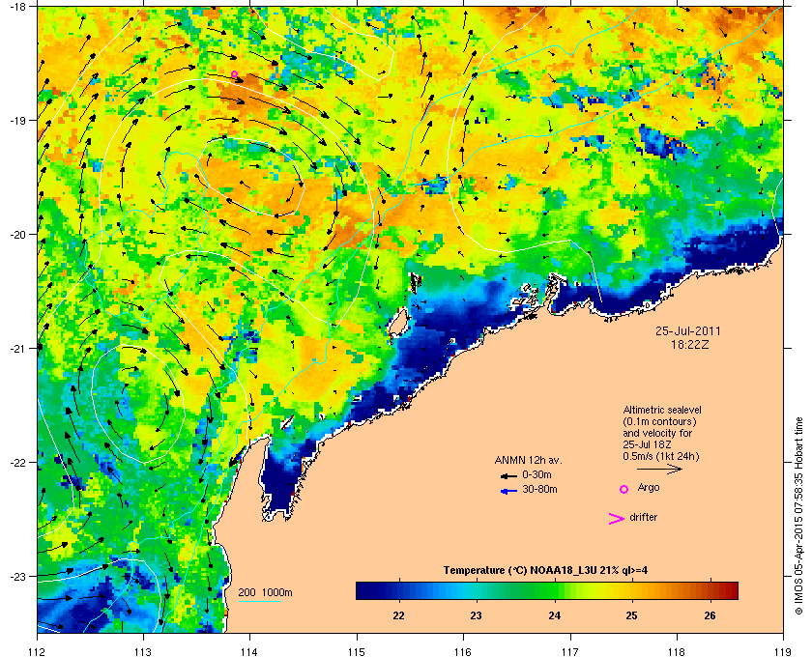Click the latitude axis label -19
This screenshot has height=657, width=812.
click(x=17, y=121)
